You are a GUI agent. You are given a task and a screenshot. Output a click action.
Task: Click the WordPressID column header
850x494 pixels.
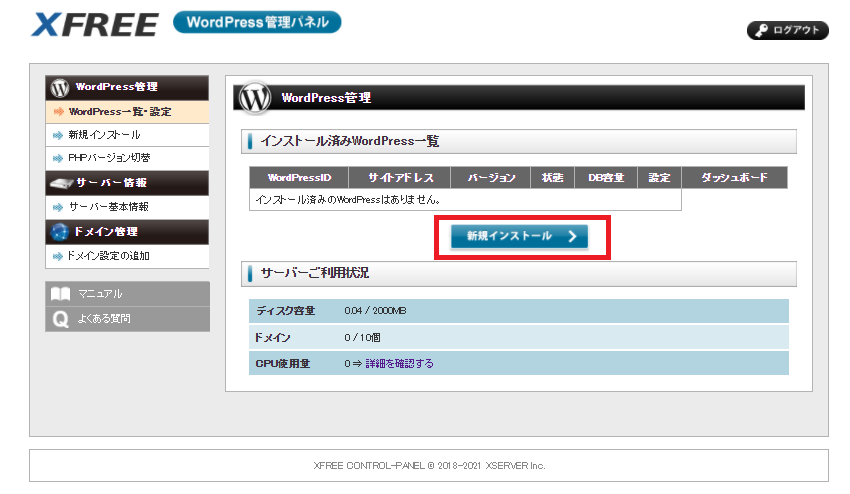299,177
